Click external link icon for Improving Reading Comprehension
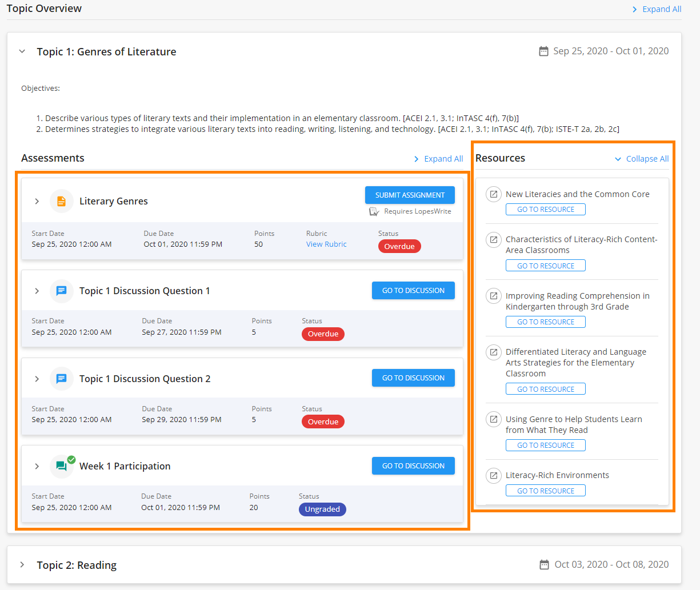This screenshot has width=700, height=590. click(x=493, y=296)
